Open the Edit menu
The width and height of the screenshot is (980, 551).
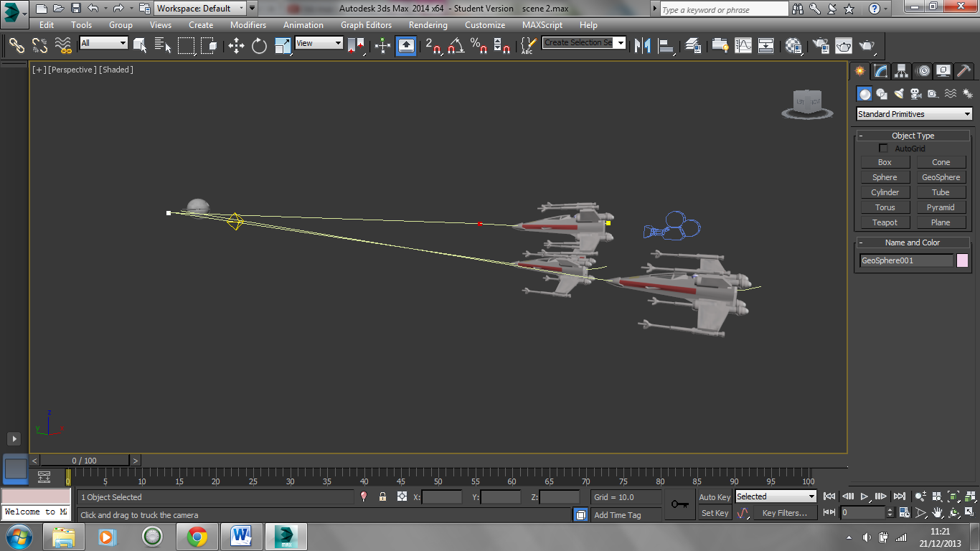pos(47,25)
